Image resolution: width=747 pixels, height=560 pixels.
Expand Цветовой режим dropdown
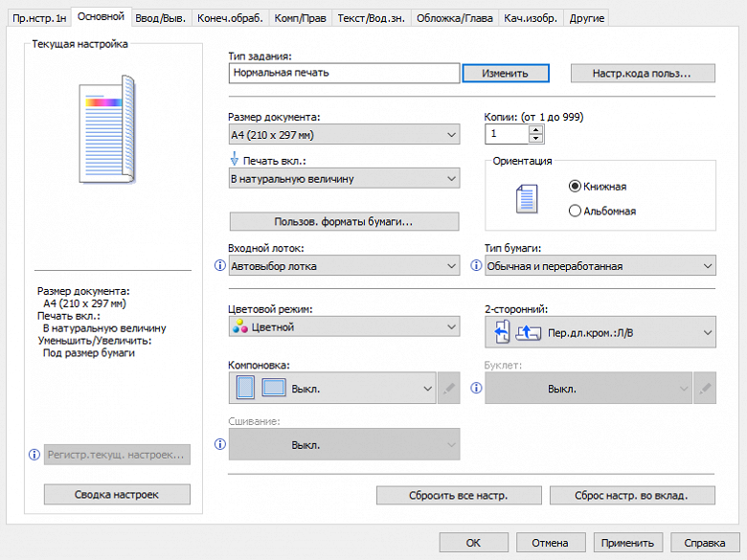pos(345,327)
